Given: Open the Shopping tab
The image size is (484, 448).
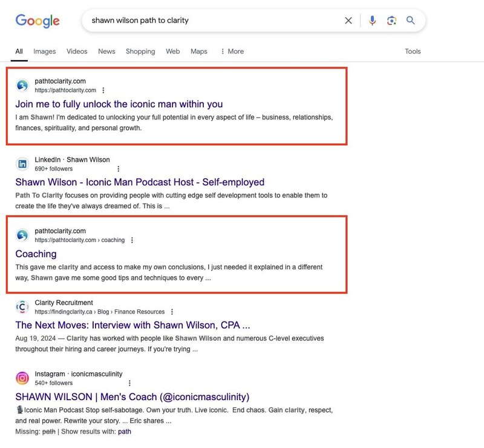Looking at the screenshot, I should click(x=140, y=51).
